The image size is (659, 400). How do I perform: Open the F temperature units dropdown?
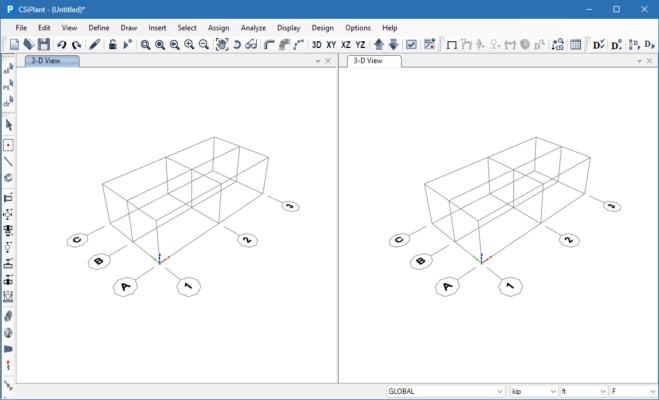coord(634,391)
